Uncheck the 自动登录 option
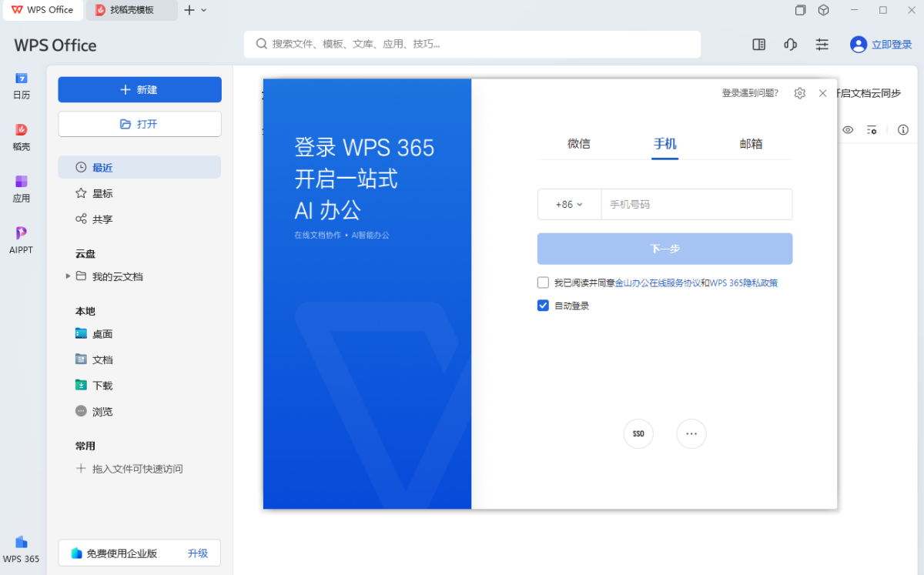Screen dimensions: 924x575 [x=543, y=305]
